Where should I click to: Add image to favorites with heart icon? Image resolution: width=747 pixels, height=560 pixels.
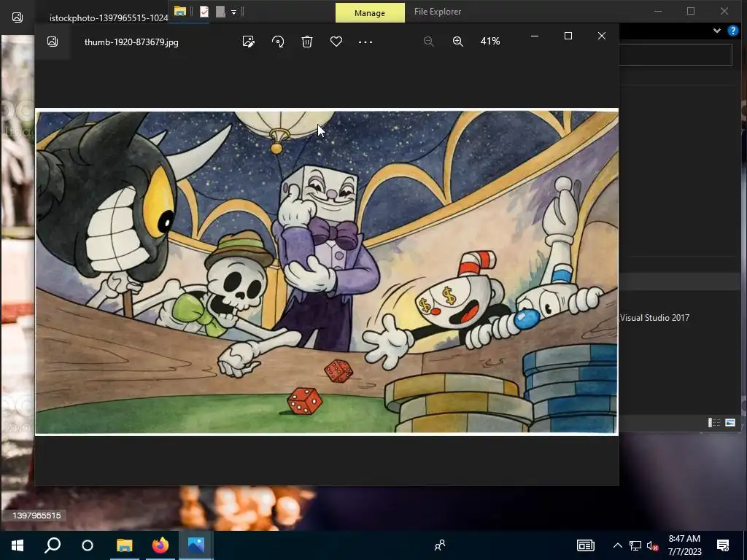click(x=336, y=42)
